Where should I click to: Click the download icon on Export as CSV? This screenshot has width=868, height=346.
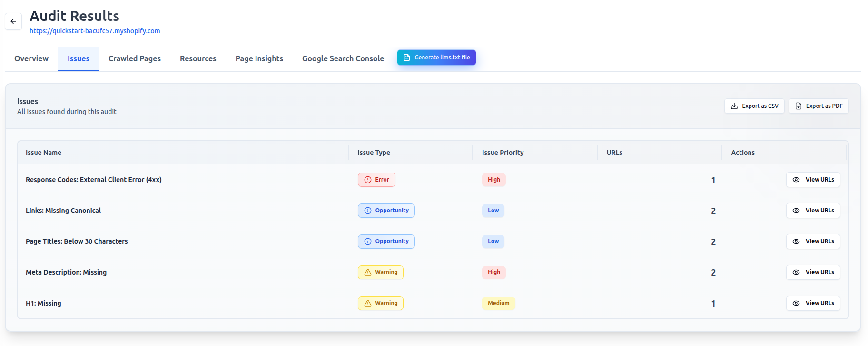[x=734, y=106]
